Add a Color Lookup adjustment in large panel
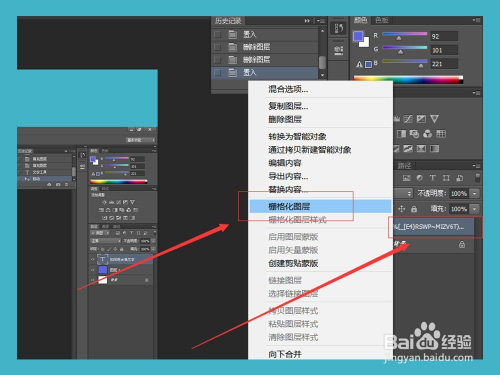The height and width of the screenshot is (375, 500). (x=441, y=134)
